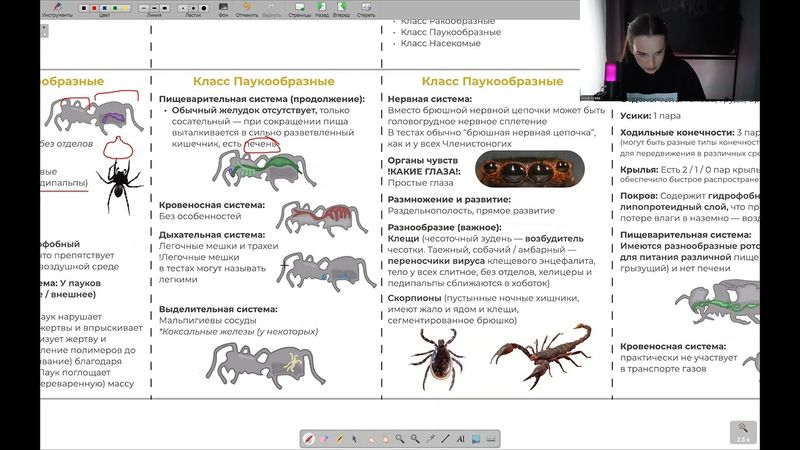The width and height of the screenshot is (800, 450).
Task: Open the Фон background options
Action: pyautogui.click(x=223, y=9)
